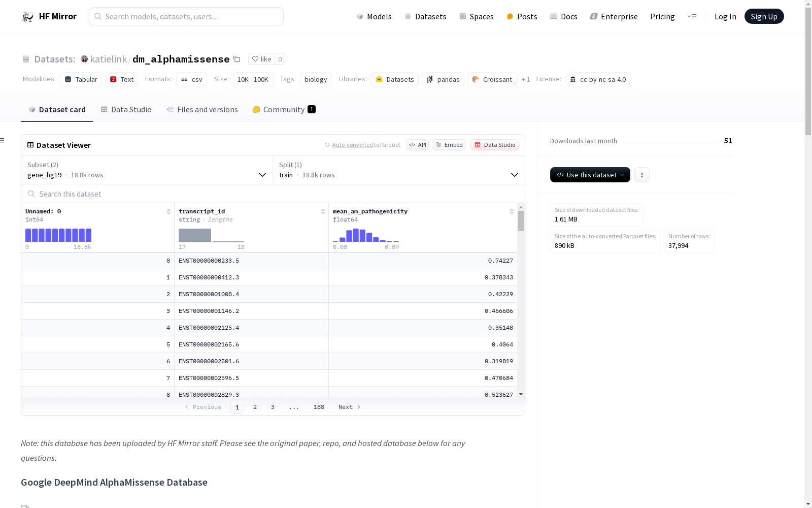
Task: Expand the Subset gene_hg19 dropdown
Action: tap(147, 170)
